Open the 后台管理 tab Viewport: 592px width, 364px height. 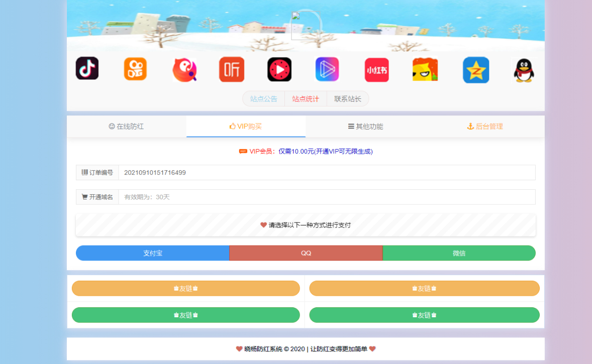[485, 127]
